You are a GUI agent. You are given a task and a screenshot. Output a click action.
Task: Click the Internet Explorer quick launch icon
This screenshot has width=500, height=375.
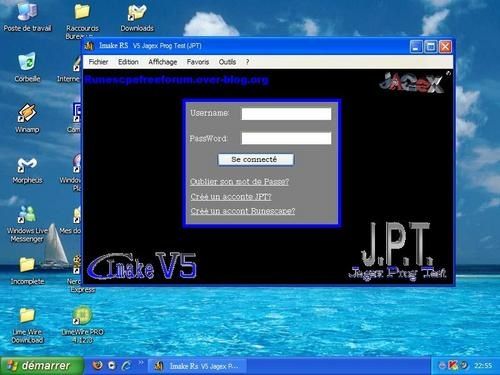[126, 366]
